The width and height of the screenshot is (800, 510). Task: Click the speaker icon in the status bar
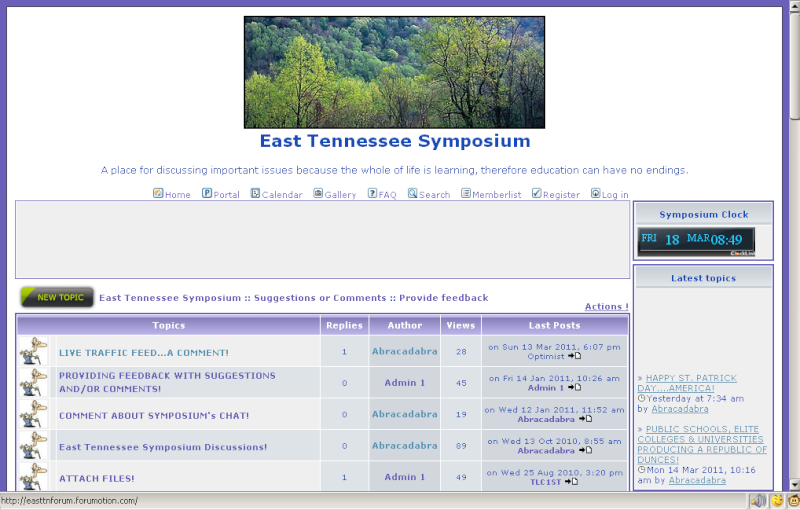pos(759,501)
